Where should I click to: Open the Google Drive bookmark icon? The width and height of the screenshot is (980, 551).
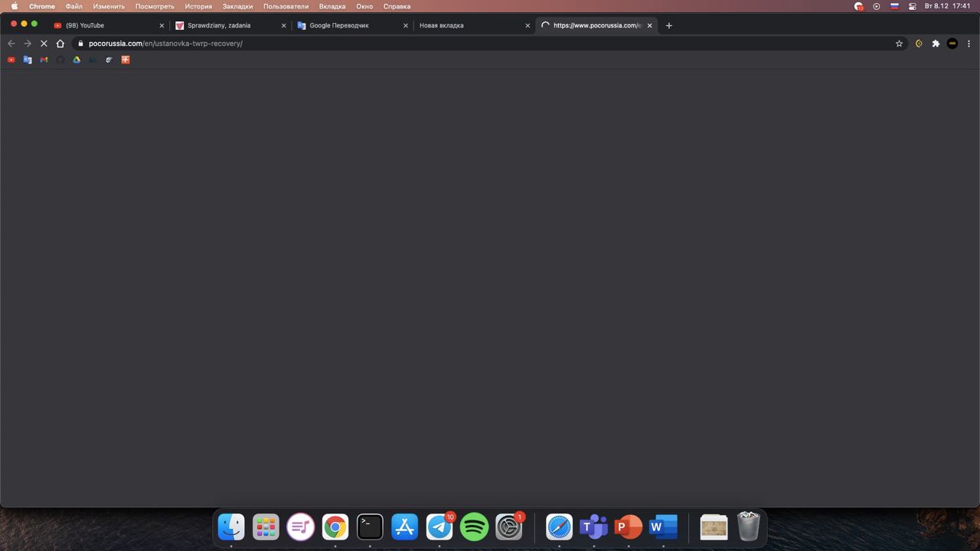[77, 60]
